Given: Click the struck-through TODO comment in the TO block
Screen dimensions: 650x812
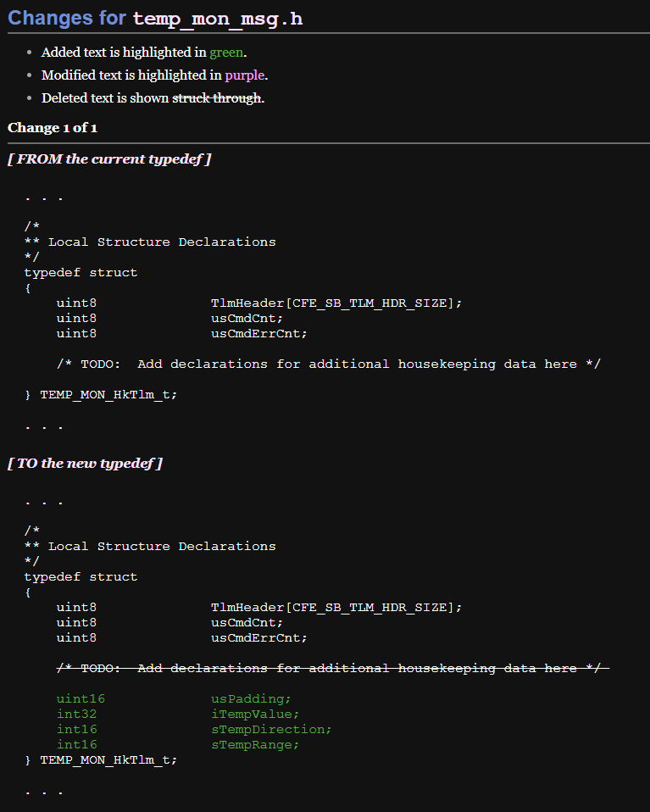Looking at the screenshot, I should pyautogui.click(x=329, y=668).
